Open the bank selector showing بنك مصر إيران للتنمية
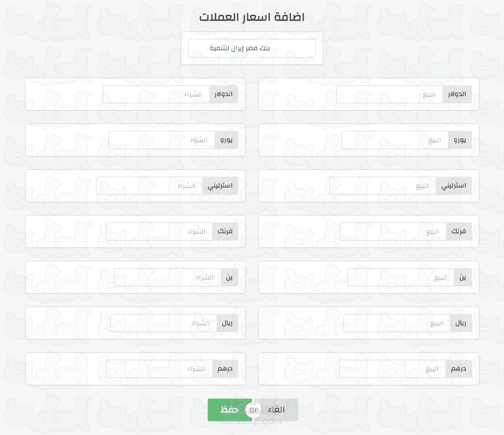 (x=252, y=48)
